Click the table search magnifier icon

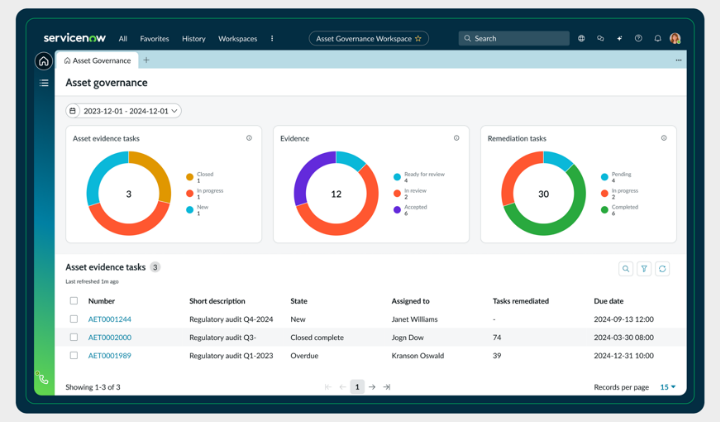point(626,268)
